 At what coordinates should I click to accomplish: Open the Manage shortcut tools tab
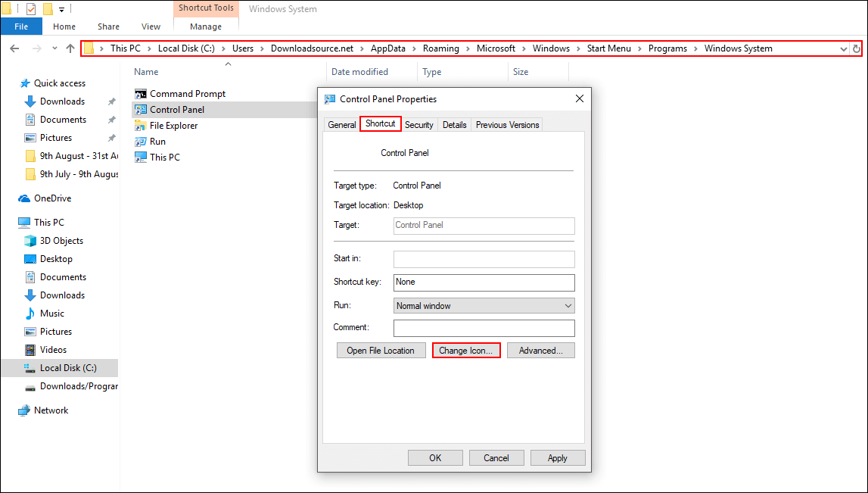206,27
